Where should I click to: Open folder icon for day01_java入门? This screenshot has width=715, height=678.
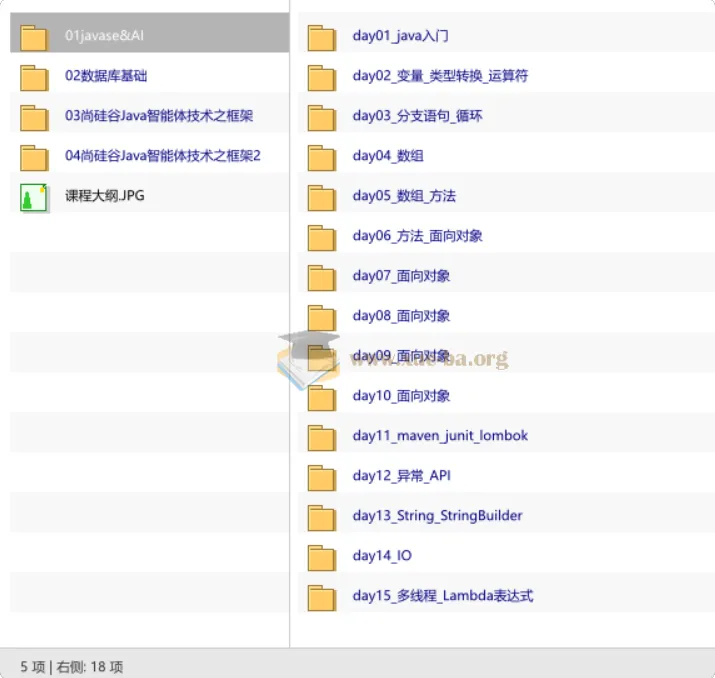pos(321,38)
